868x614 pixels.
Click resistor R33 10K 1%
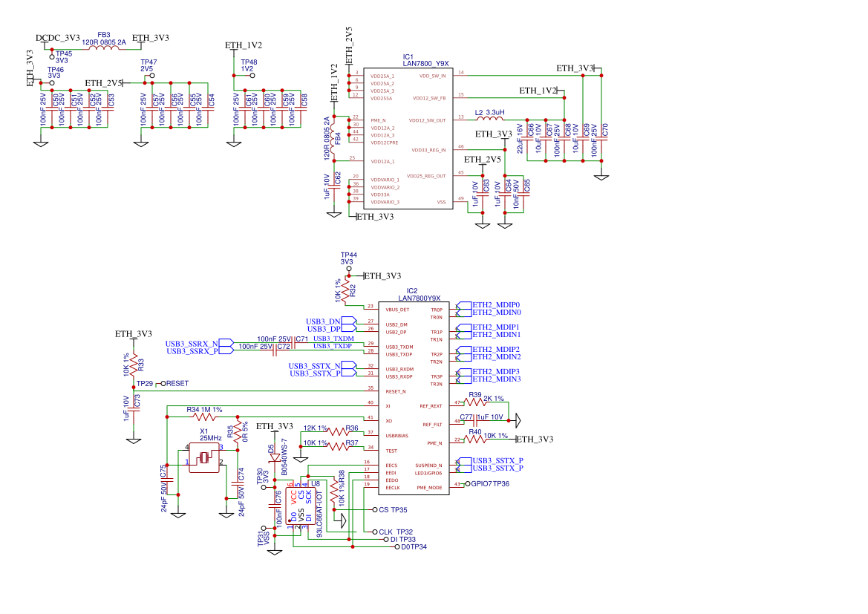(134, 364)
